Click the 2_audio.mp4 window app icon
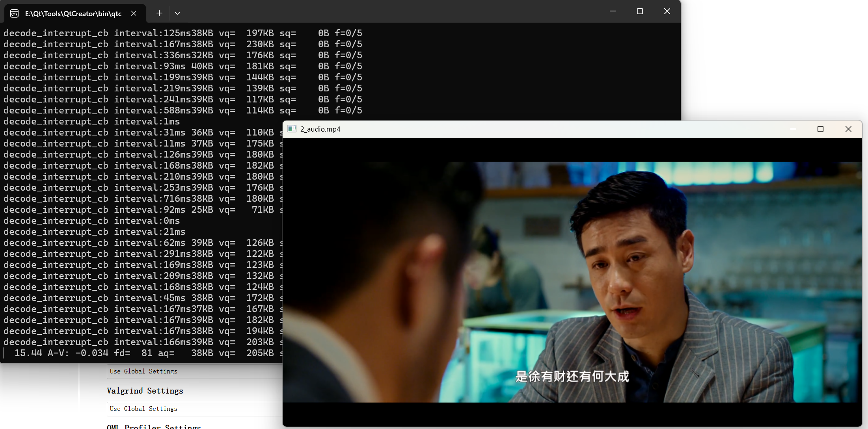This screenshot has width=868, height=429. pos(292,129)
